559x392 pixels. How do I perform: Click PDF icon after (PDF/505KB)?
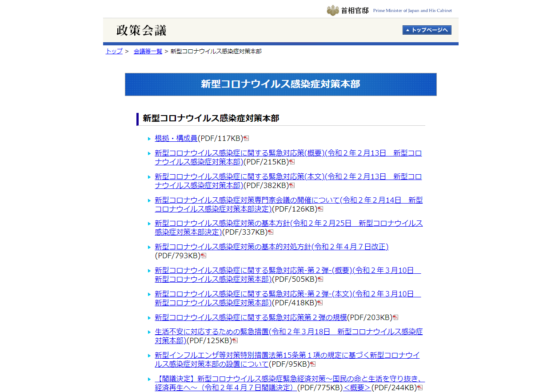click(x=320, y=279)
